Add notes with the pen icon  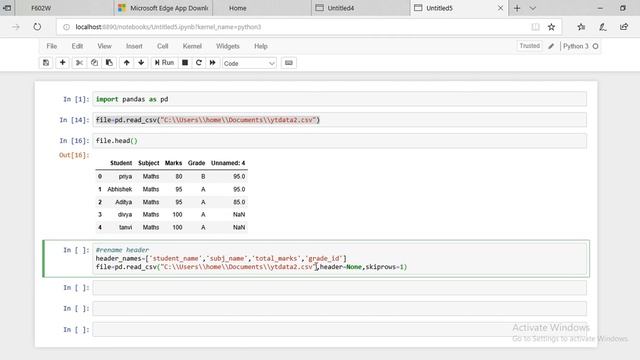602,27
